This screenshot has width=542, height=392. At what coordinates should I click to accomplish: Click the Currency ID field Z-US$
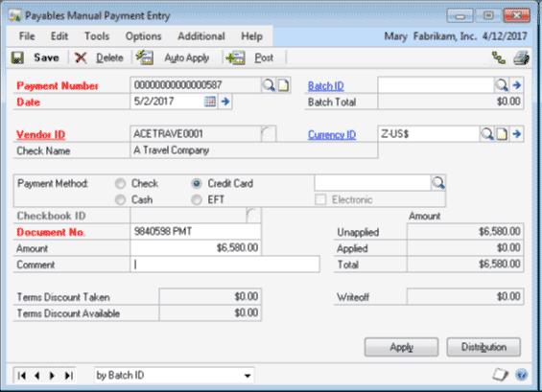pyautogui.click(x=429, y=133)
